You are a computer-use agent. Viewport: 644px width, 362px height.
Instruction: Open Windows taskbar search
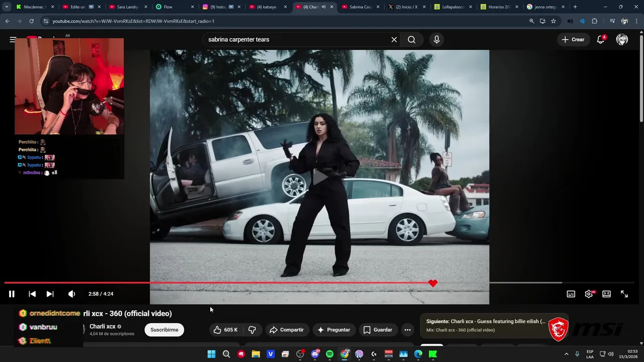(x=226, y=354)
